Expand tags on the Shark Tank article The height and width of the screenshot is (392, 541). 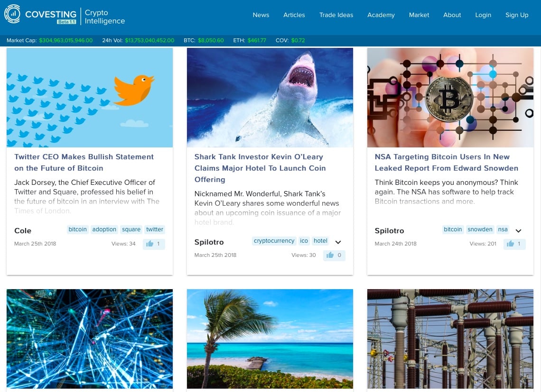(338, 242)
